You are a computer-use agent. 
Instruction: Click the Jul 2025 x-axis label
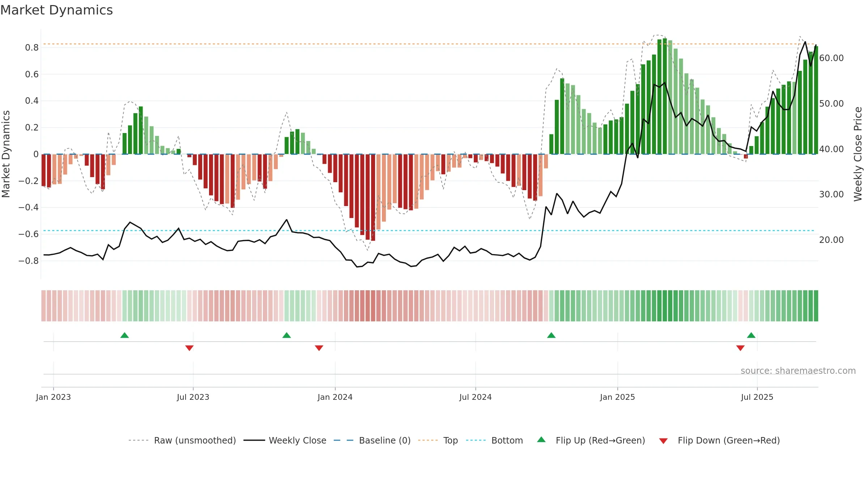[757, 397]
